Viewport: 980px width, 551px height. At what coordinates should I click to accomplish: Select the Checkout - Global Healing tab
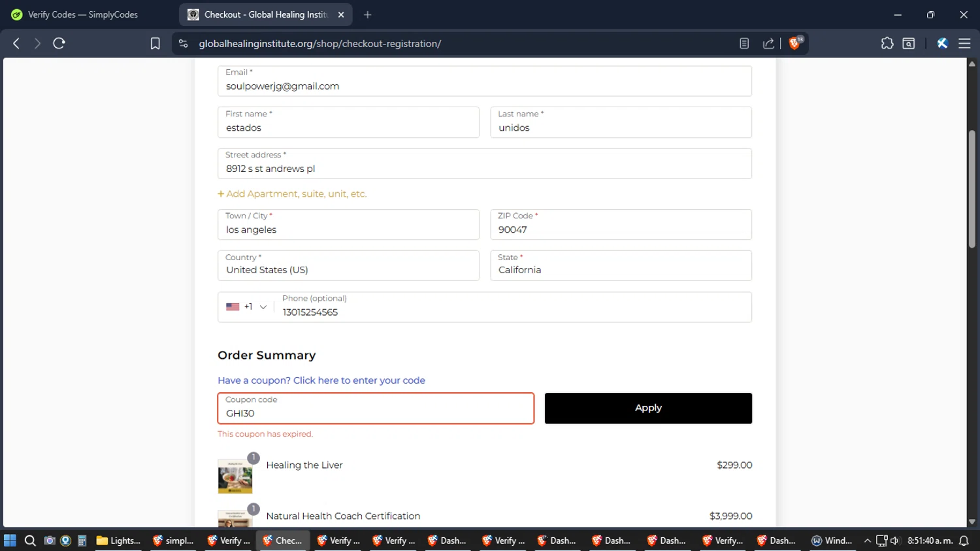pyautogui.click(x=266, y=14)
